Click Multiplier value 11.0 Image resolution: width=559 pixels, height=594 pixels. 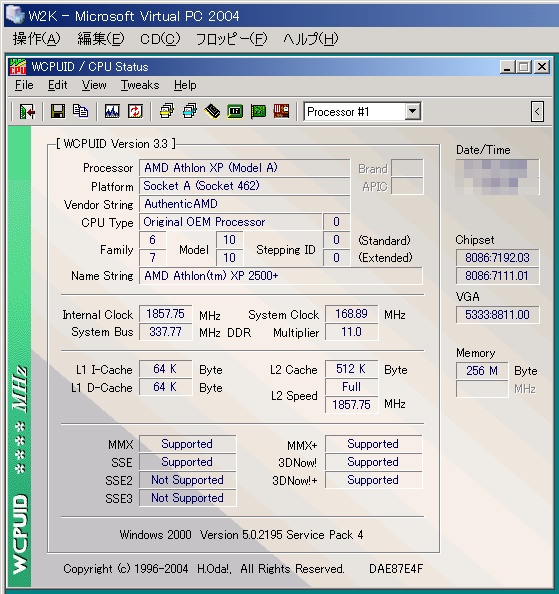coord(351,332)
